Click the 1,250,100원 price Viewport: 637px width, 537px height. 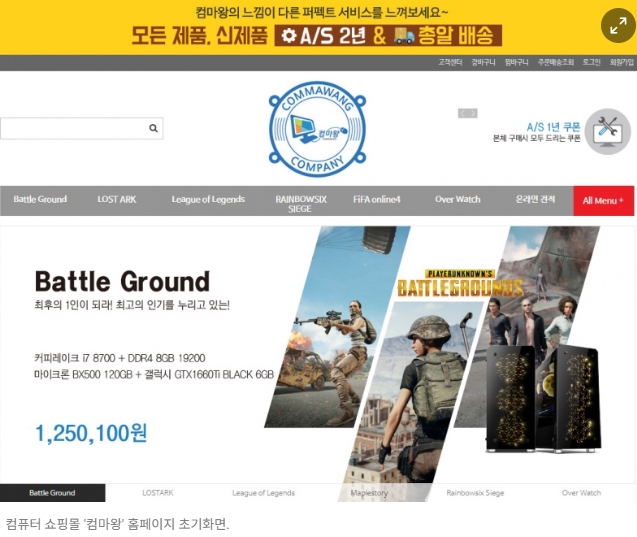click(91, 433)
